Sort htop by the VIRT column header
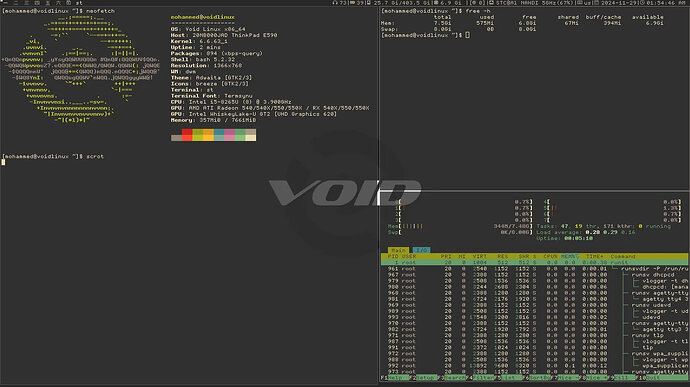 click(x=480, y=256)
